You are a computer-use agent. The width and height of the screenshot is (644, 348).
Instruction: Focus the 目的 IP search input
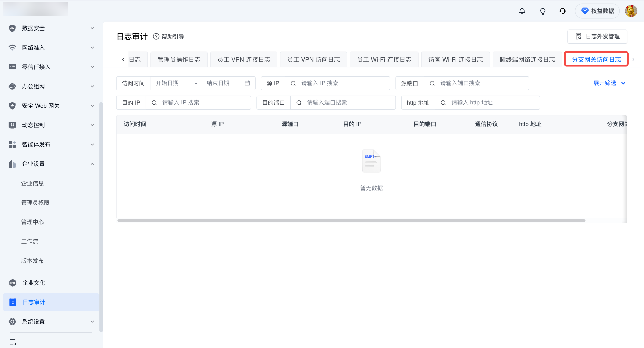point(198,103)
